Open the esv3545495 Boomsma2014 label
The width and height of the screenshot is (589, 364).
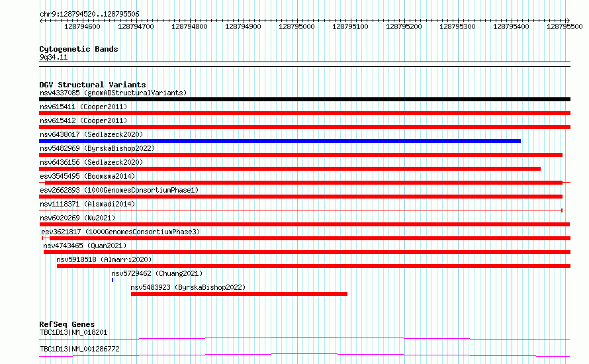coord(87,176)
